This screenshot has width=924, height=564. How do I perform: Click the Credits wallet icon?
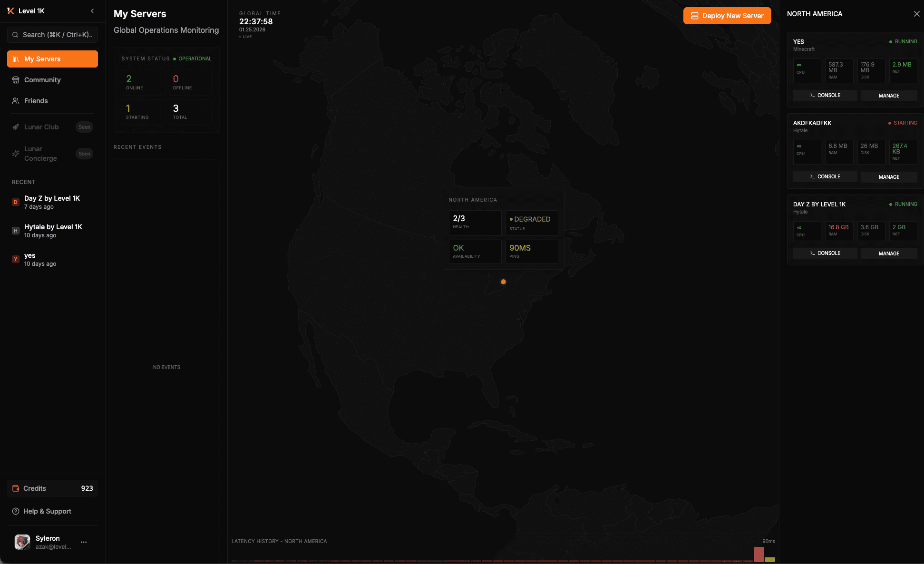coord(16,488)
